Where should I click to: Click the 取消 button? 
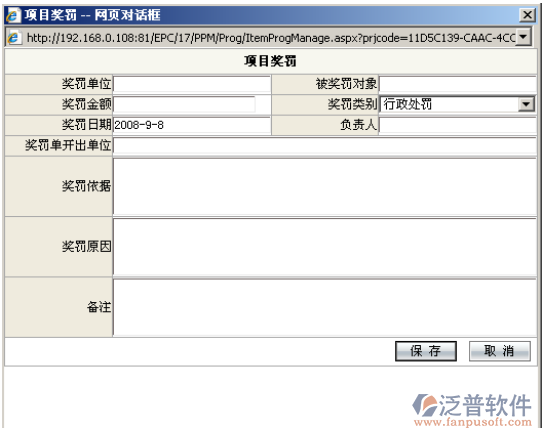(499, 351)
